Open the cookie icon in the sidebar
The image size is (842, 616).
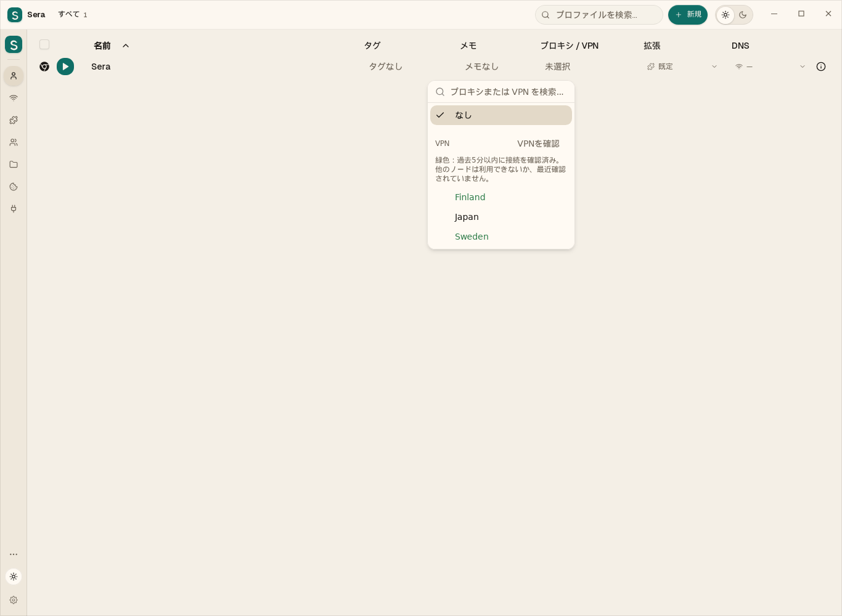(x=14, y=187)
